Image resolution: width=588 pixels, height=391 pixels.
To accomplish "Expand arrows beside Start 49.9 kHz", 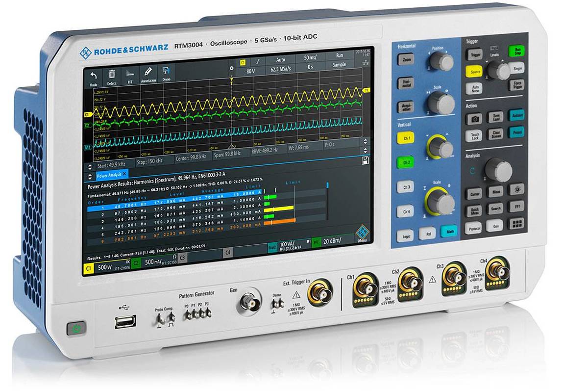I will (x=90, y=167).
